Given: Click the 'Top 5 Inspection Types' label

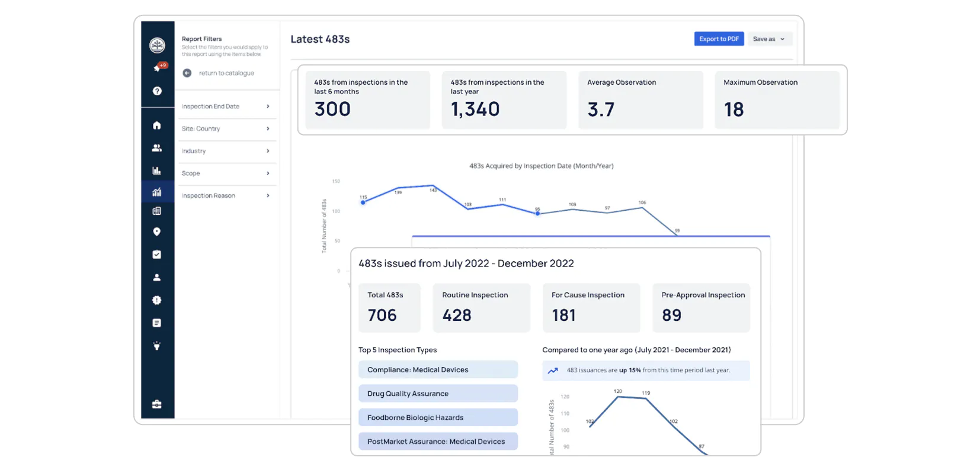Looking at the screenshot, I should 398,350.
